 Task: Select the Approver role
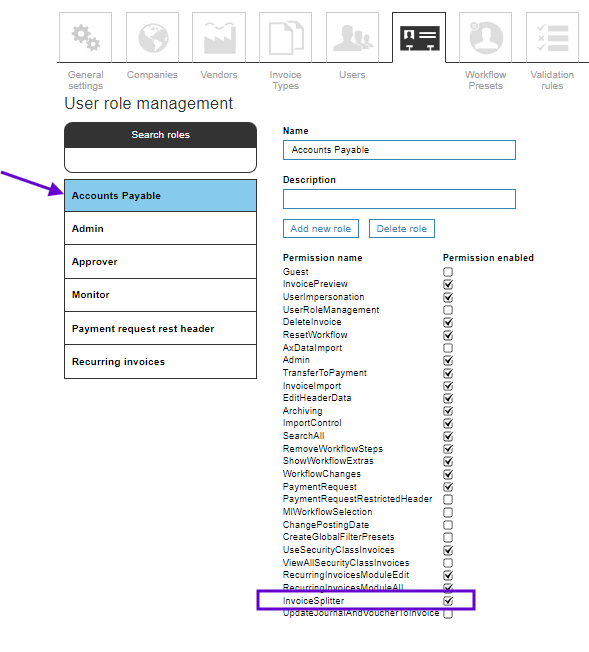[x=161, y=262]
